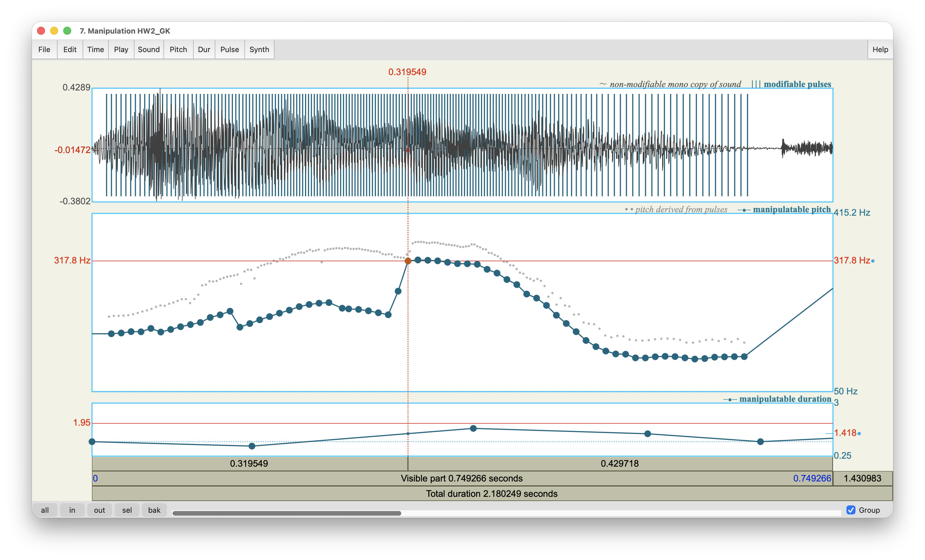
Task: Click the 'all' zoom button
Action: tap(45, 510)
